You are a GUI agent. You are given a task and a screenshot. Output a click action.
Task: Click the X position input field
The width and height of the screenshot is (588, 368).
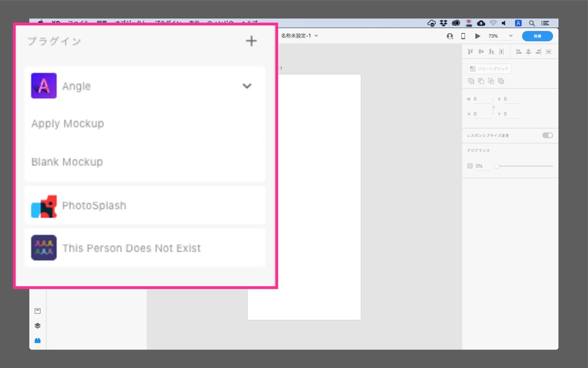(512, 99)
